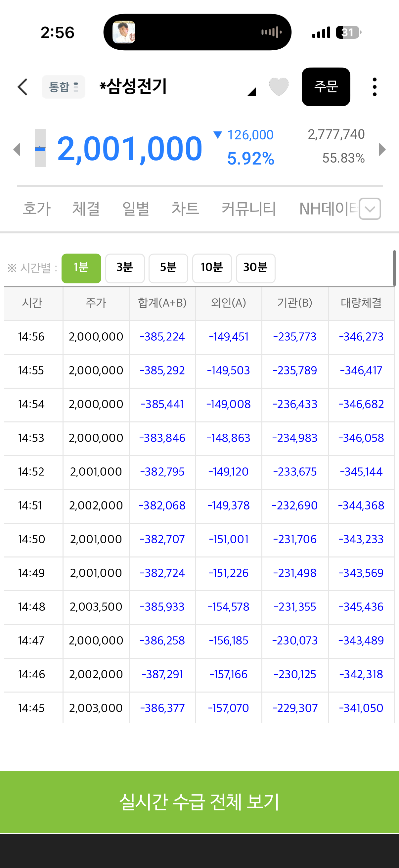Select the 30분 interval
Image resolution: width=399 pixels, height=868 pixels.
(255, 268)
